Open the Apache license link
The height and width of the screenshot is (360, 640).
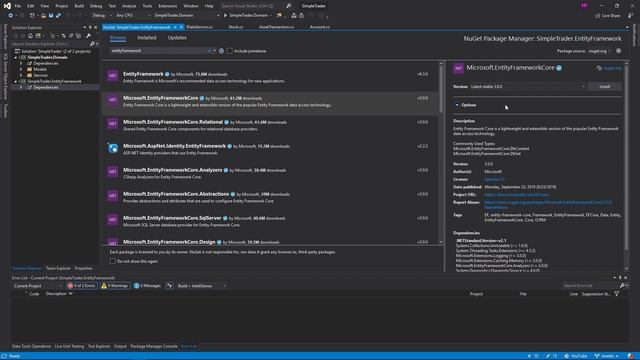(x=494, y=179)
